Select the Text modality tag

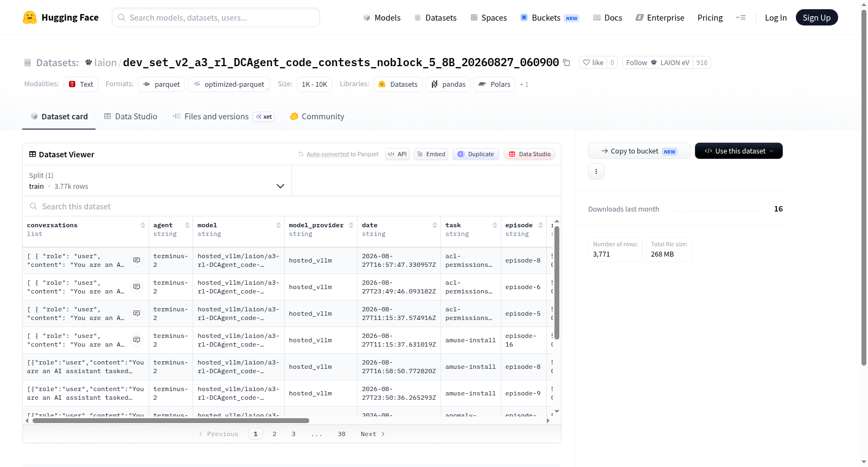click(81, 84)
